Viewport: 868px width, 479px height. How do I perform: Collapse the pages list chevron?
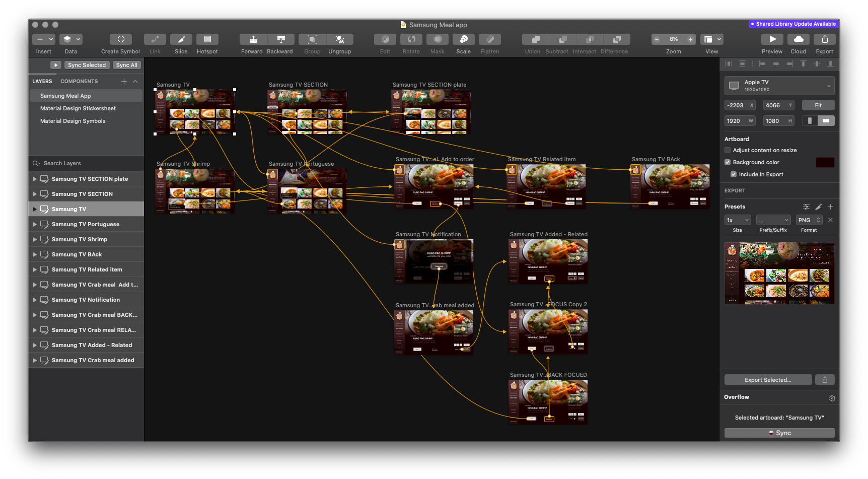coord(135,81)
